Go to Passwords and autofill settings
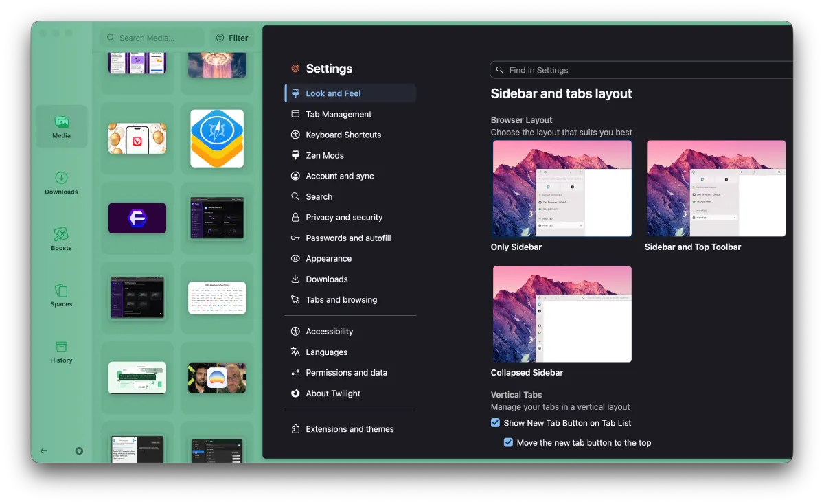 350,238
